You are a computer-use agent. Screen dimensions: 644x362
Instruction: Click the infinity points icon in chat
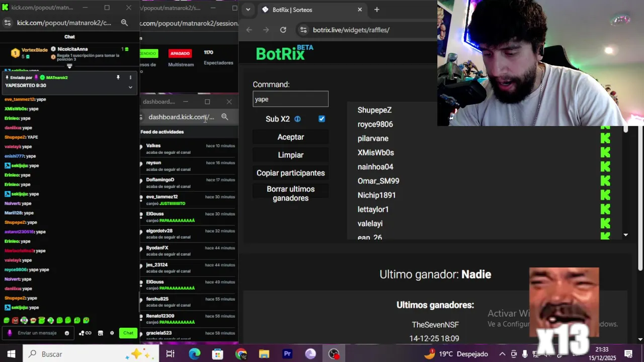(x=85, y=333)
